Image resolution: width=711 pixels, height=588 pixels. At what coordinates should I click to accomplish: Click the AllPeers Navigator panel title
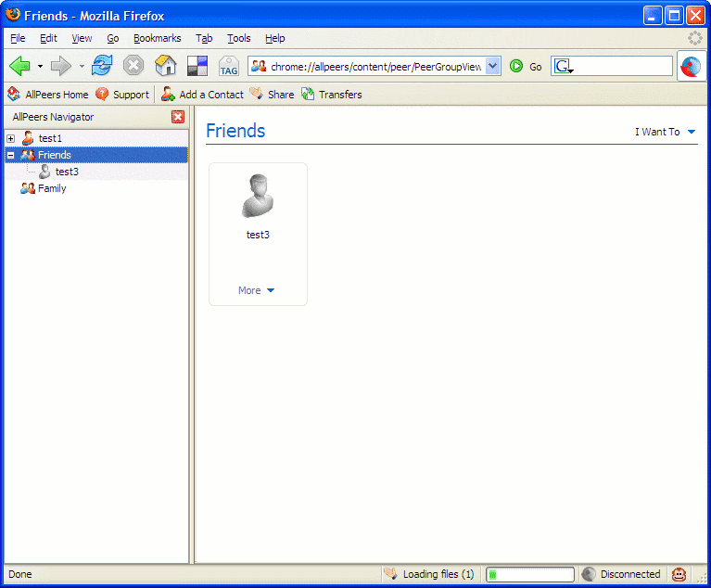coord(53,117)
